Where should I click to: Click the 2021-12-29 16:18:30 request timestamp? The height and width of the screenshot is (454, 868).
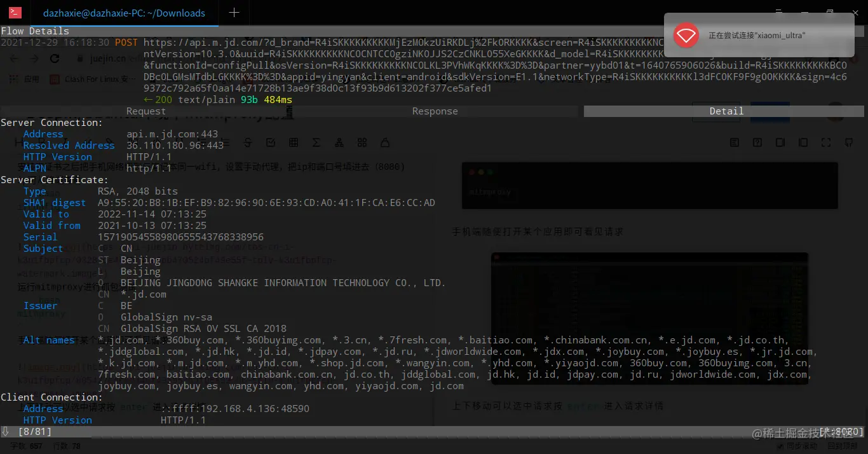pos(55,43)
